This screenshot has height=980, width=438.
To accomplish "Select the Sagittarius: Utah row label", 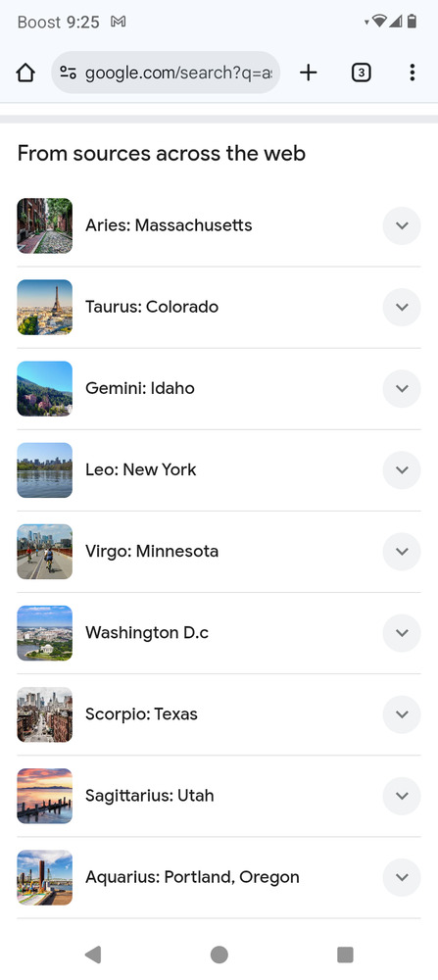I will pos(149,796).
